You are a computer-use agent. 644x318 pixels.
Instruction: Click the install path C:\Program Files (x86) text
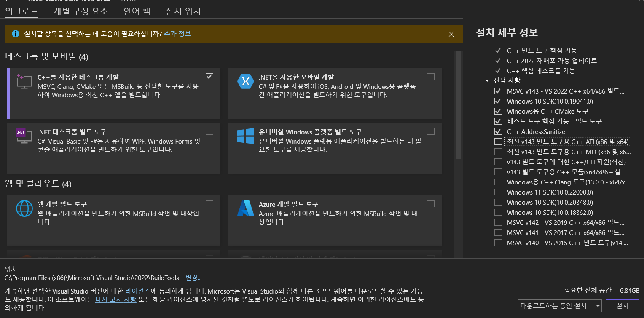(x=92, y=278)
